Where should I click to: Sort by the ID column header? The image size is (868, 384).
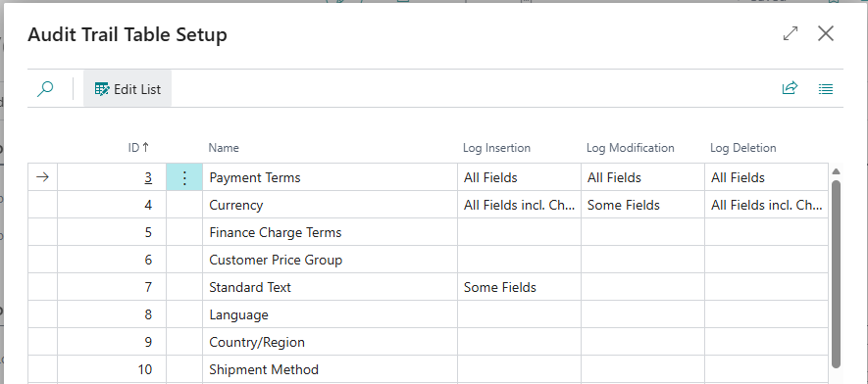(138, 148)
